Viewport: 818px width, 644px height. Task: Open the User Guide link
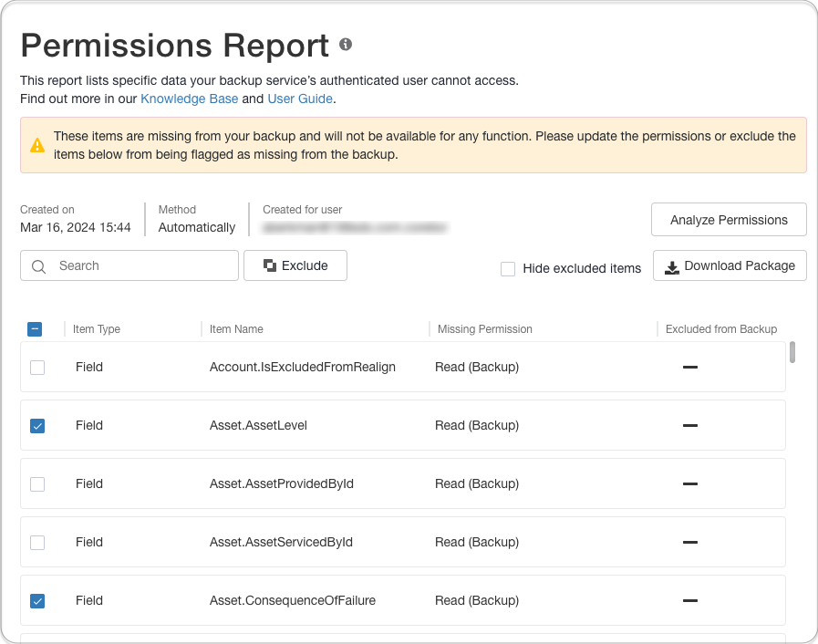[300, 99]
